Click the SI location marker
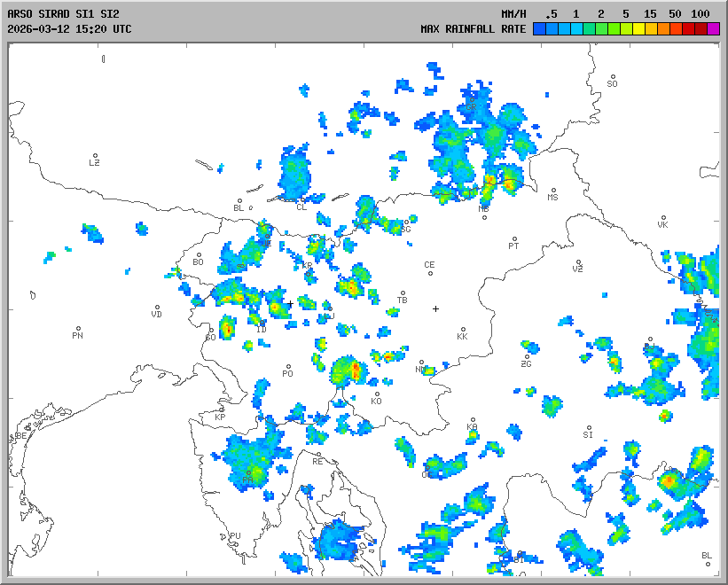728x585 pixels. (588, 427)
